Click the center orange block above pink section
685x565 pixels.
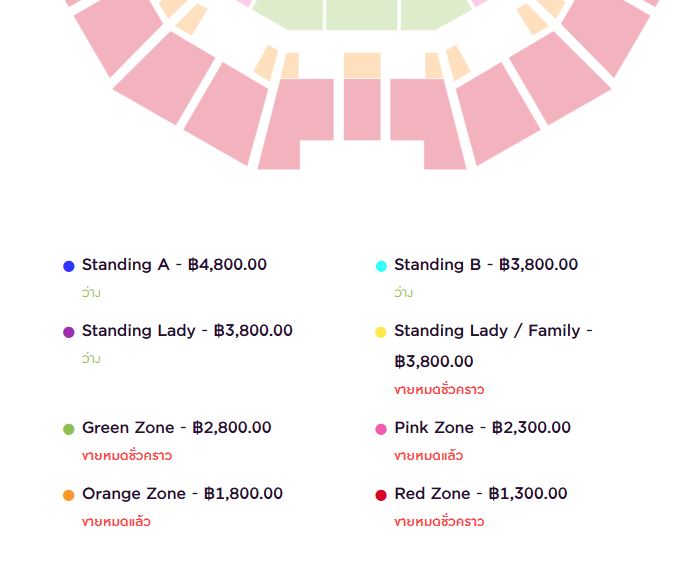[x=362, y=65]
